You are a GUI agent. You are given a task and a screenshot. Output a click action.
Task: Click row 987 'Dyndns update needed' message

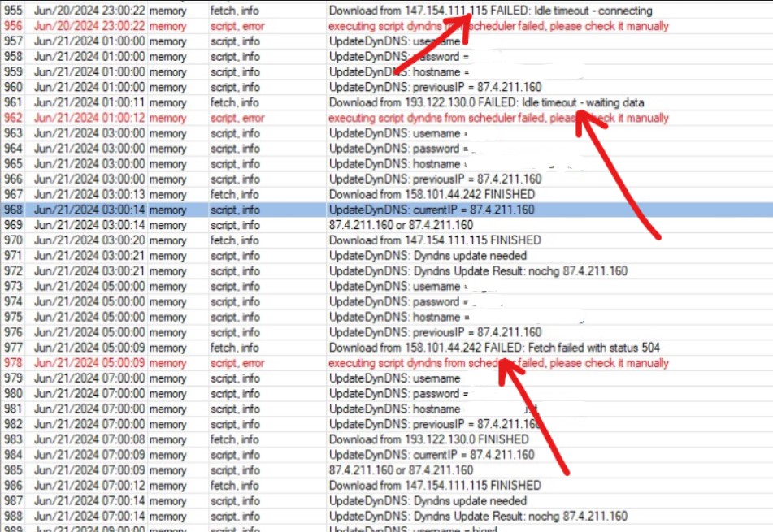428,500
